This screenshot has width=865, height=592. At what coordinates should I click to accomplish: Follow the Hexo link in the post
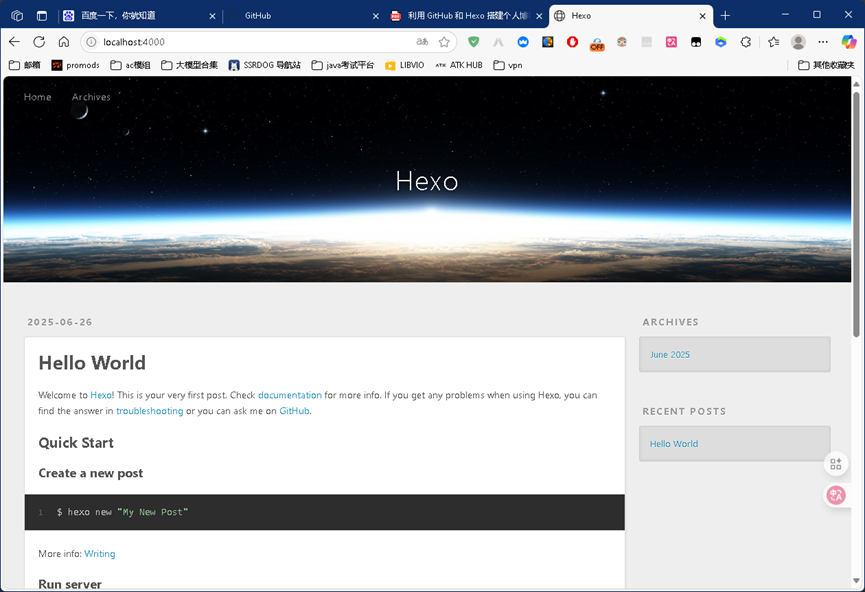tap(101, 395)
